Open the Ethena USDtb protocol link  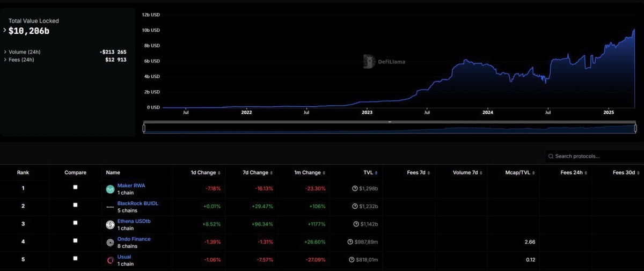coord(134,221)
